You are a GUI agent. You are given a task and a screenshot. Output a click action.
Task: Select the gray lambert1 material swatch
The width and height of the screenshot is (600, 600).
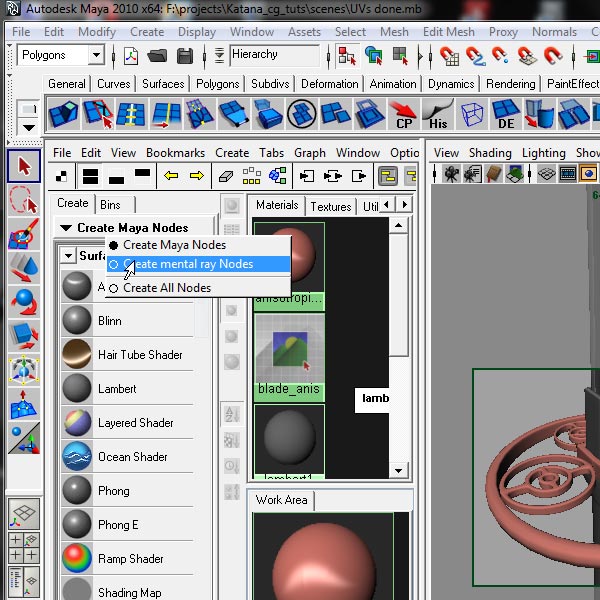click(x=289, y=442)
